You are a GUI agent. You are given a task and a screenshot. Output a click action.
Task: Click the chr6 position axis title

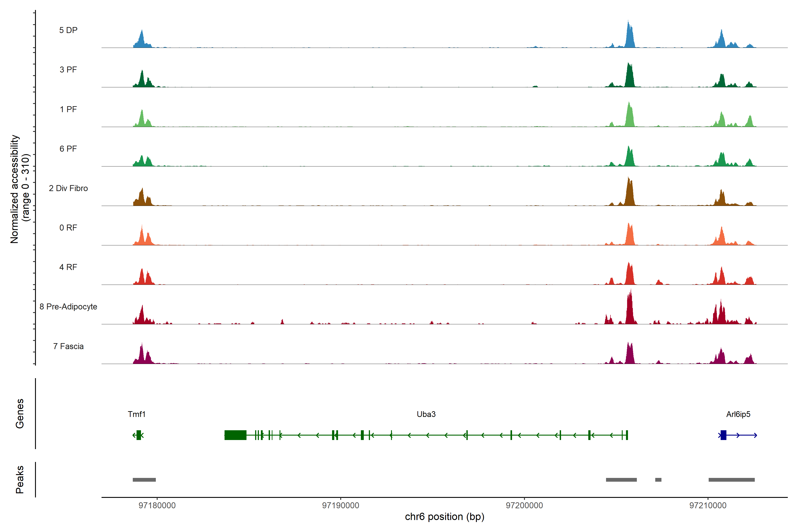[444, 517]
